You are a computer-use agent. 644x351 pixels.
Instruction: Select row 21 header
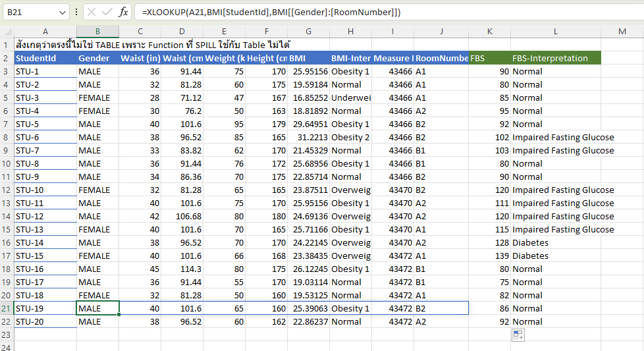(6, 309)
